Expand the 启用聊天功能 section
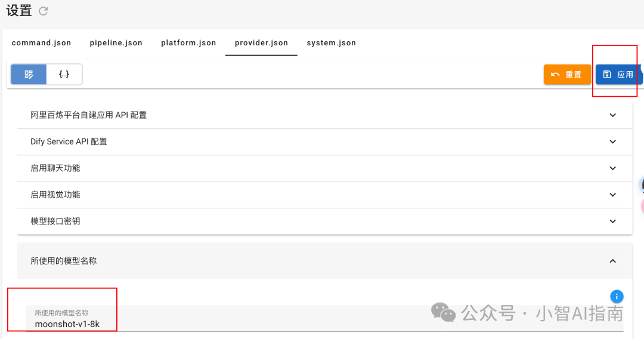This screenshot has height=339, width=644. coord(612,168)
